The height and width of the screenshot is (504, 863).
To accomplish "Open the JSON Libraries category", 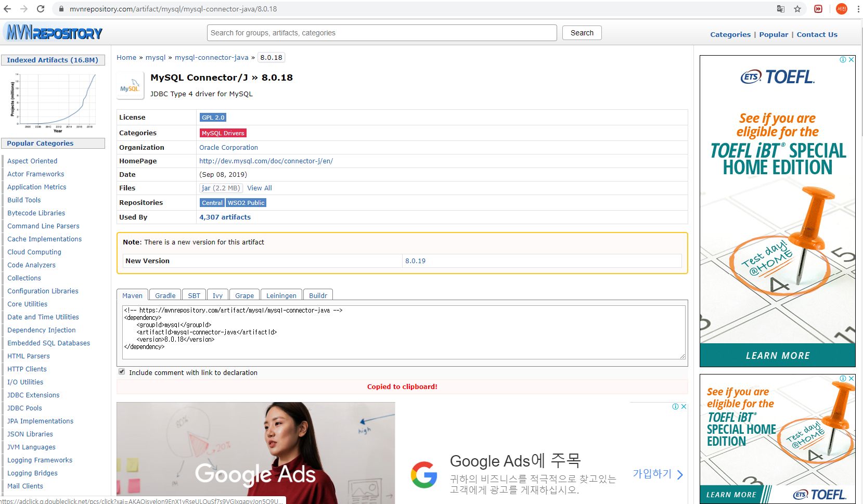I will pyautogui.click(x=30, y=434).
